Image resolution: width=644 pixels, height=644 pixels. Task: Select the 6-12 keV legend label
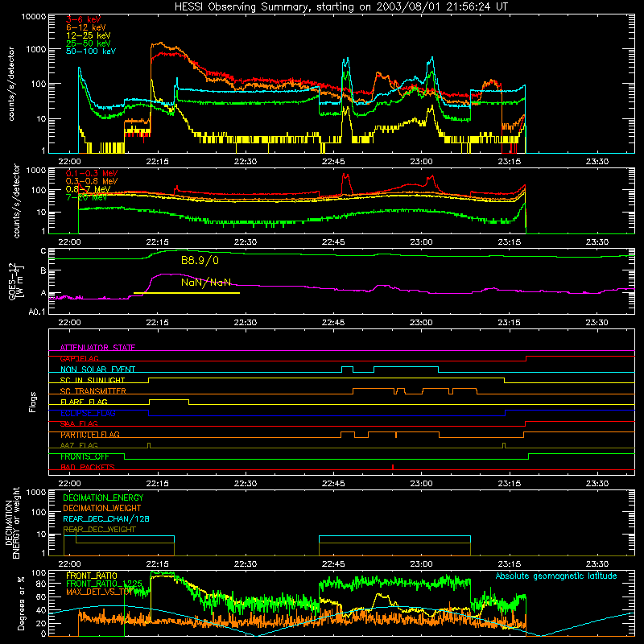click(86, 27)
